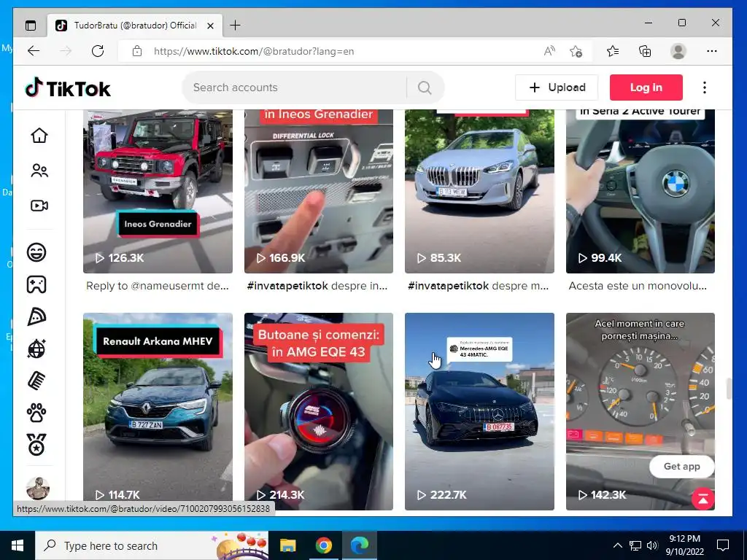This screenshot has width=747, height=560.
Task: Open TikTok home via logo
Action: [68, 88]
